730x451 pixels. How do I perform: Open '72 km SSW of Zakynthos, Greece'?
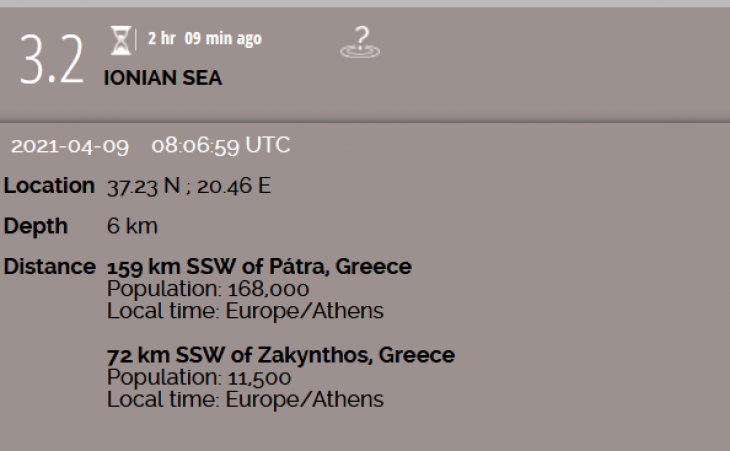coord(280,355)
